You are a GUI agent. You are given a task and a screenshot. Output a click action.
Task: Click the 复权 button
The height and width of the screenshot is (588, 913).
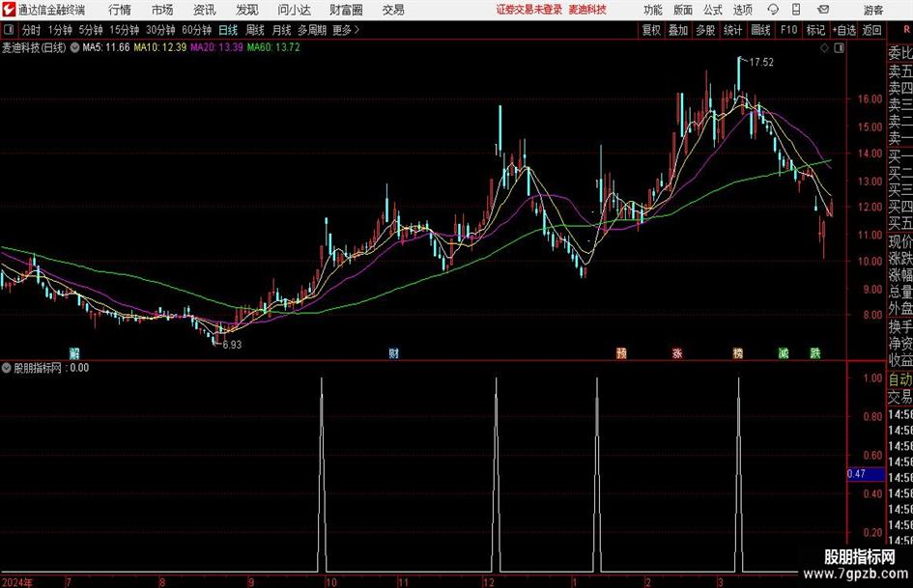(x=651, y=30)
